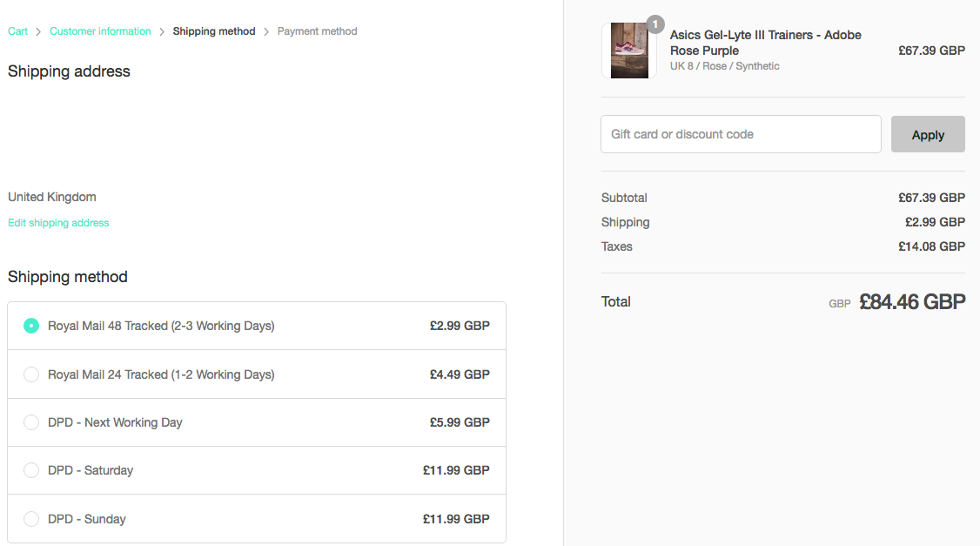Click the £84.46 GBP total amount
This screenshot has width=980, height=546.
coord(911,302)
